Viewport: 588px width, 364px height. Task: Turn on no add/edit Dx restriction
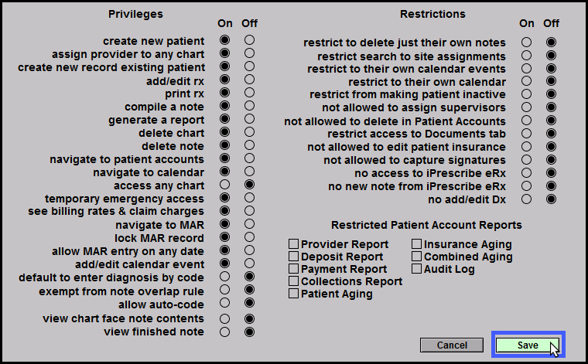coord(526,199)
